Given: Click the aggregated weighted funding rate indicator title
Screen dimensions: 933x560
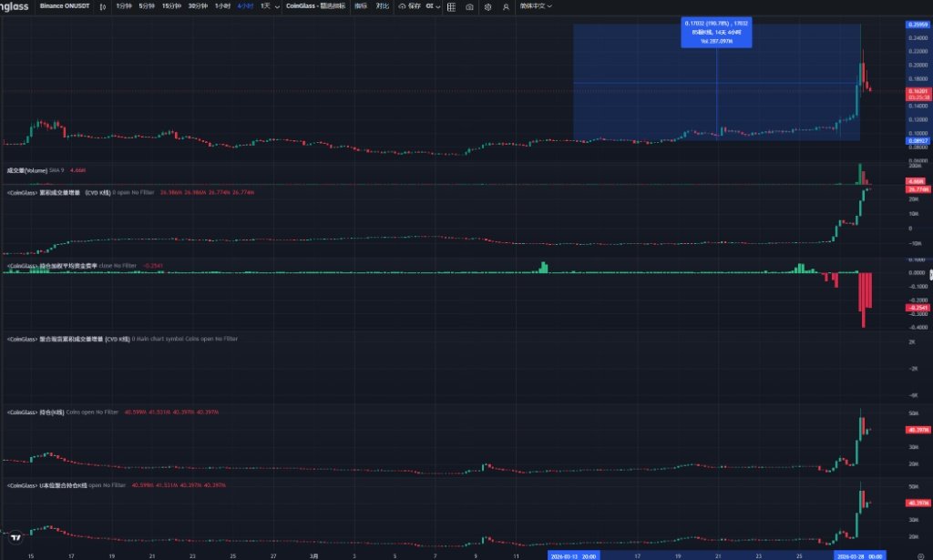Looking at the screenshot, I should 51,266.
